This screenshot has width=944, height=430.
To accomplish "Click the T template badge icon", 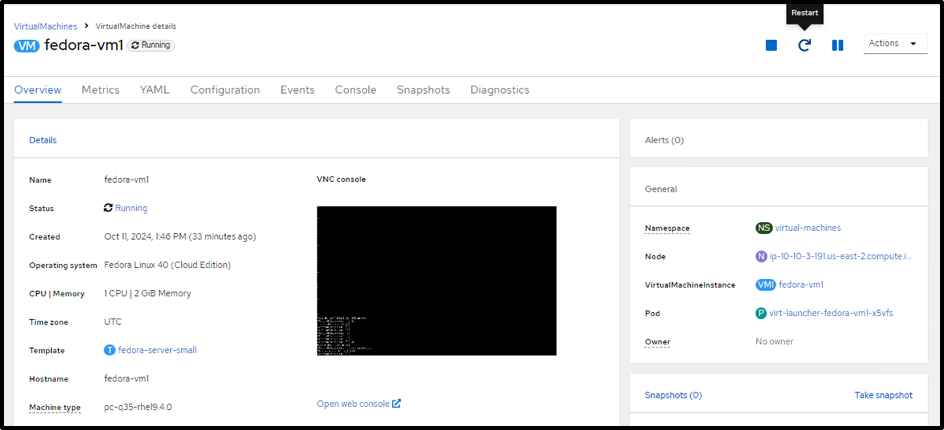I will tap(110, 350).
